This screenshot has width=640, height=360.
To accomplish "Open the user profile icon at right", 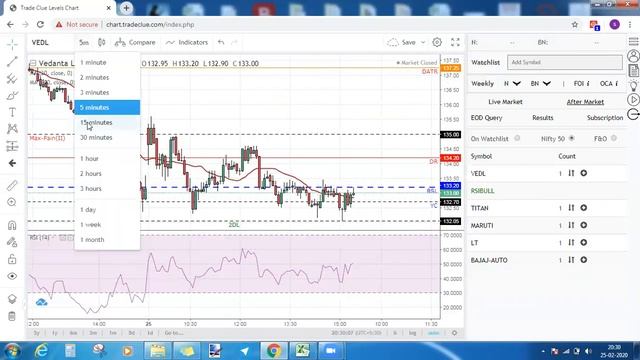I will pyautogui.click(x=633, y=56).
